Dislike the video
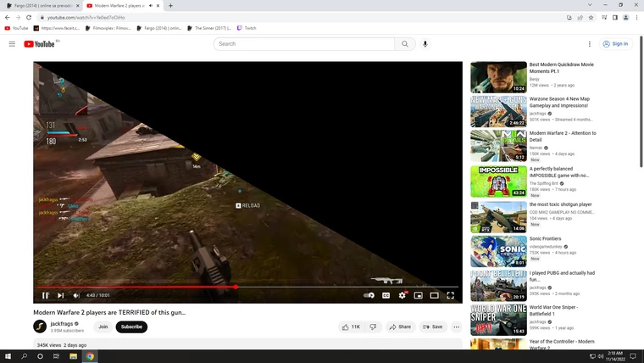 tap(373, 327)
